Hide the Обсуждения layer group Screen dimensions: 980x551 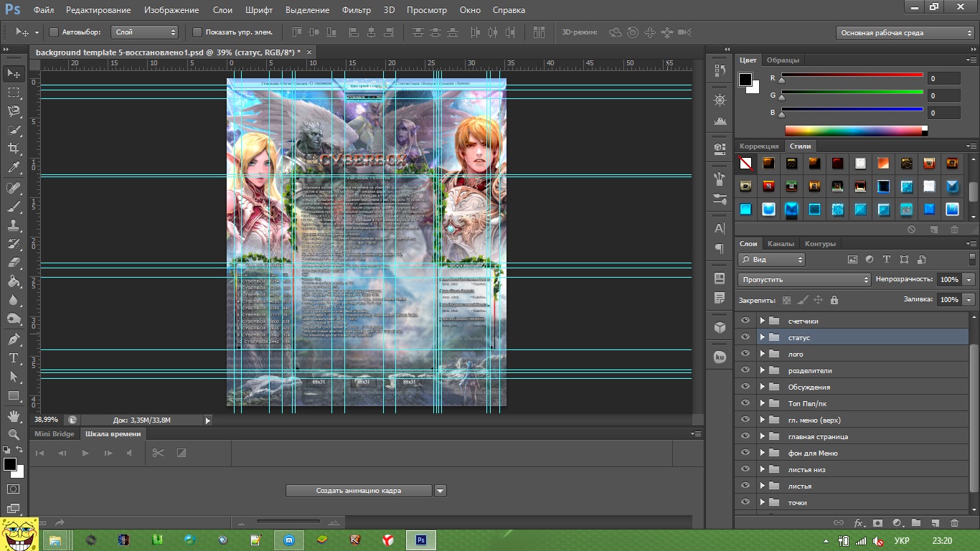[x=745, y=387]
